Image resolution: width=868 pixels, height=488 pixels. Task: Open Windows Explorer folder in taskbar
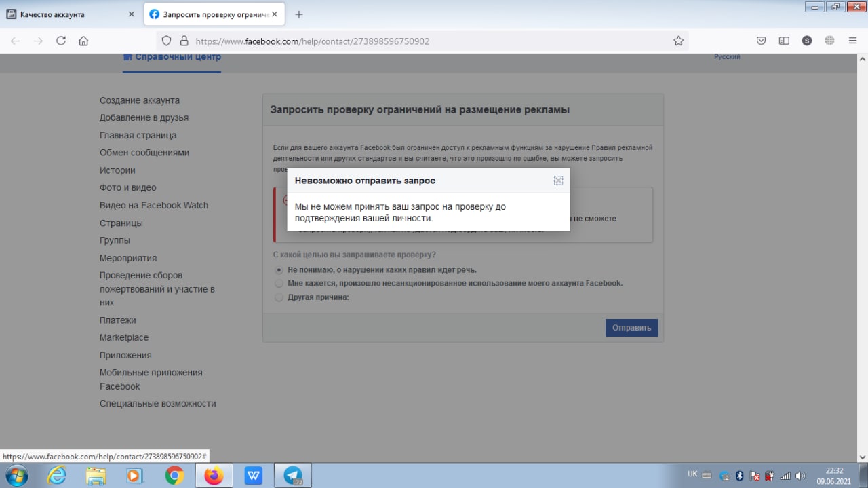96,476
